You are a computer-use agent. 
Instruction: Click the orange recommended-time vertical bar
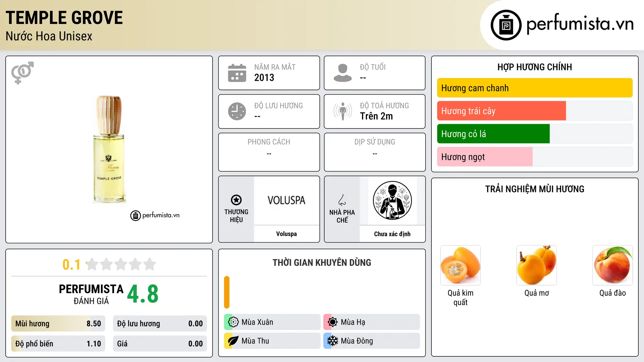(227, 292)
